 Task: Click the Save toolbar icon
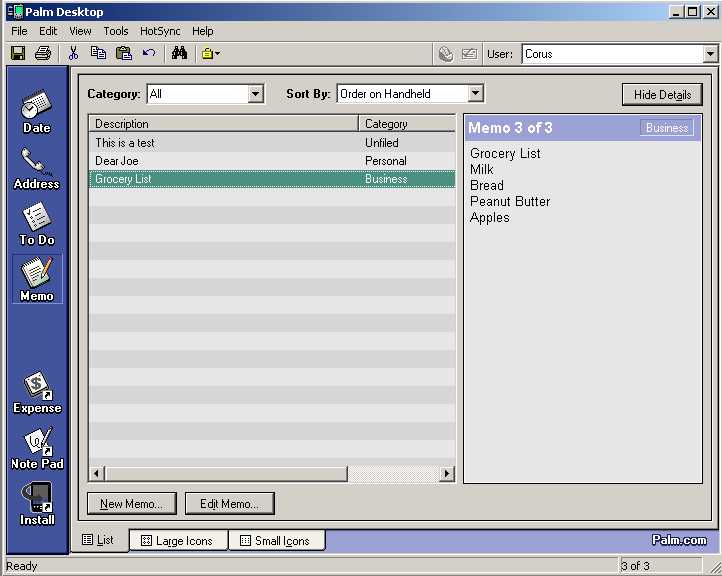click(18, 53)
